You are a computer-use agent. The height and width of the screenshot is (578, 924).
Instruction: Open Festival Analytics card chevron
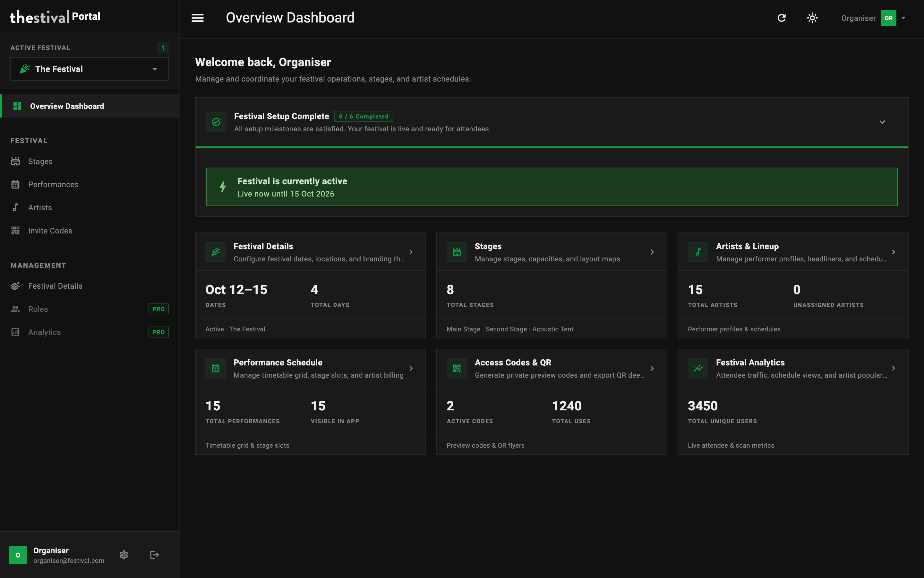(x=894, y=368)
